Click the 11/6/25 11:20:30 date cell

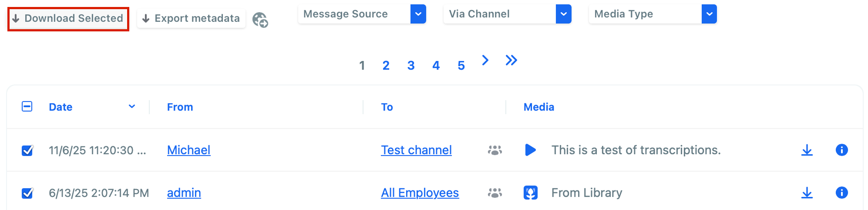click(98, 150)
